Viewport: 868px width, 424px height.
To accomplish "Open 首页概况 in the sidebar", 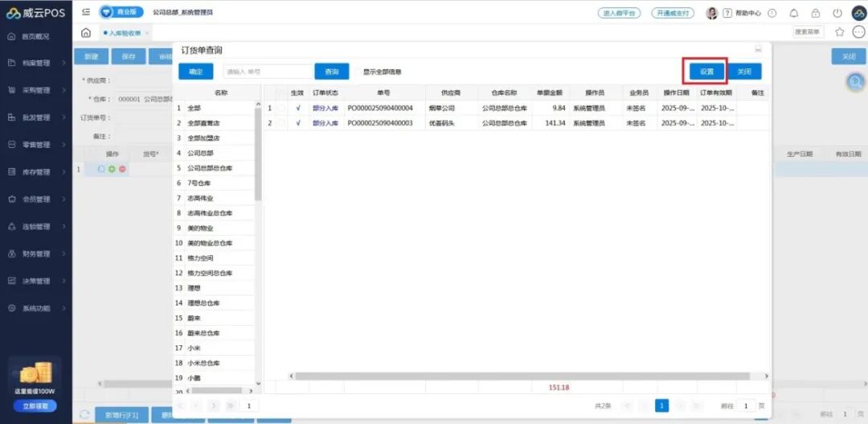I will [x=35, y=36].
